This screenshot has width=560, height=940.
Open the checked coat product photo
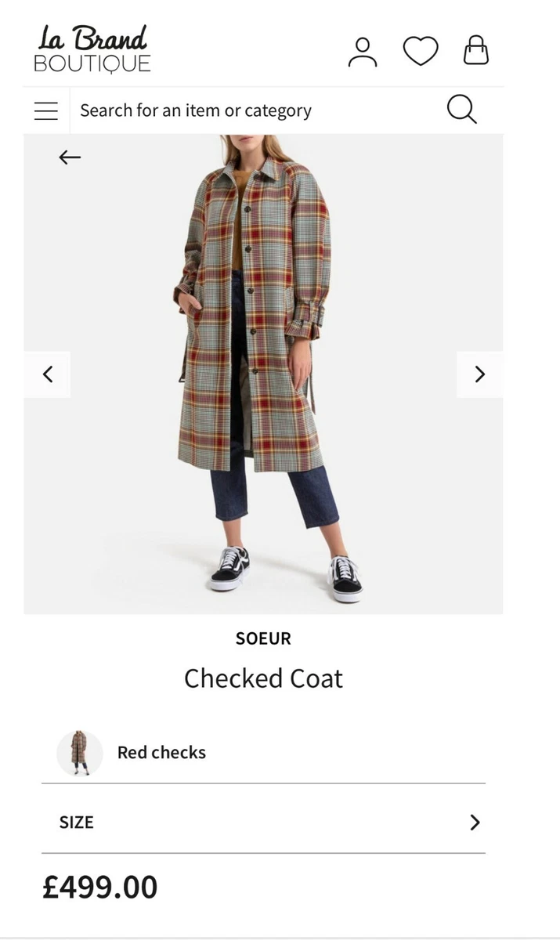[263, 374]
